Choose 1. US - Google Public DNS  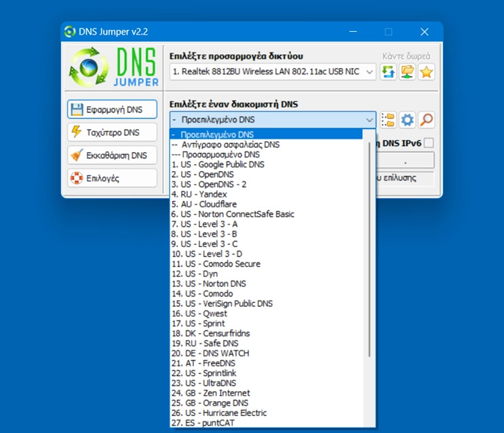tap(266, 164)
